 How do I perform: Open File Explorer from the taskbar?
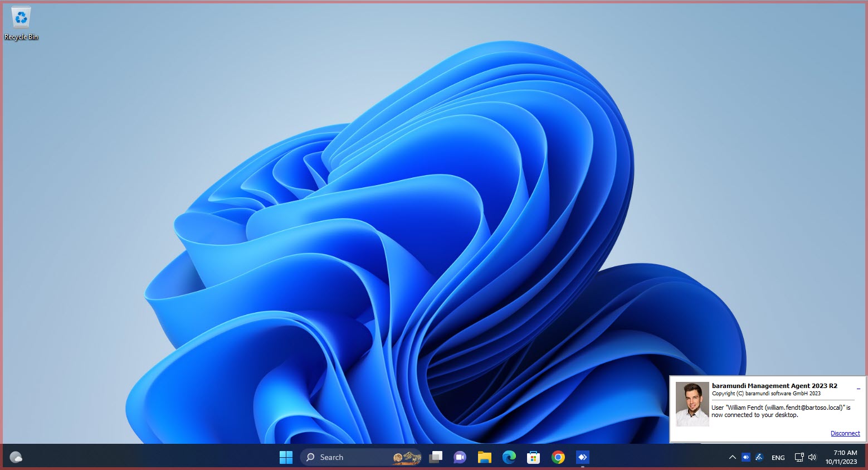(485, 457)
